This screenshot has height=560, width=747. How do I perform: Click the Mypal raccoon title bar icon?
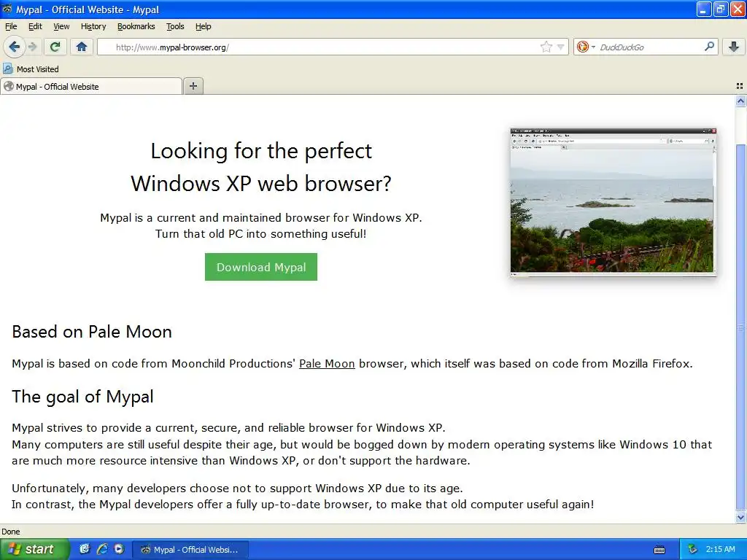tap(7, 9)
